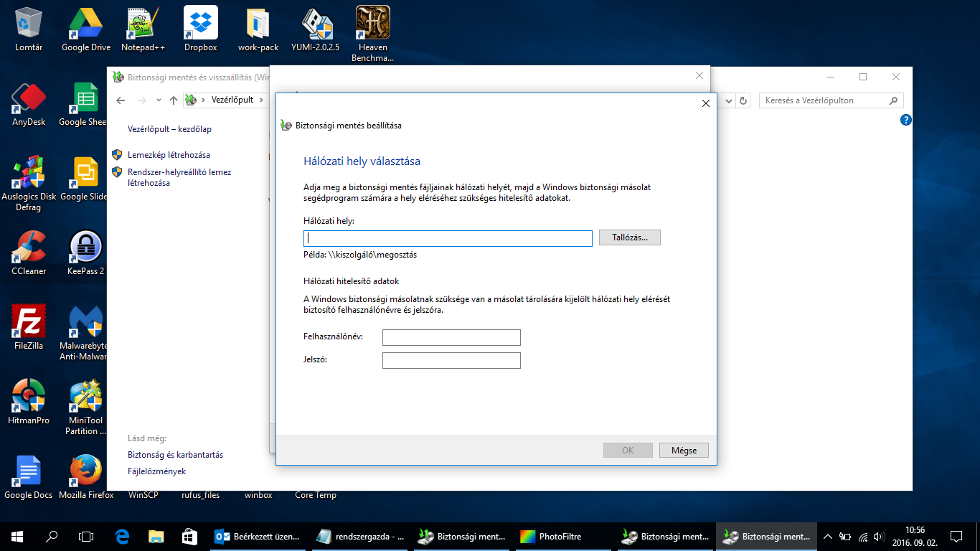980x551 pixels.
Task: Expand the address bar history dropdown
Action: point(730,100)
